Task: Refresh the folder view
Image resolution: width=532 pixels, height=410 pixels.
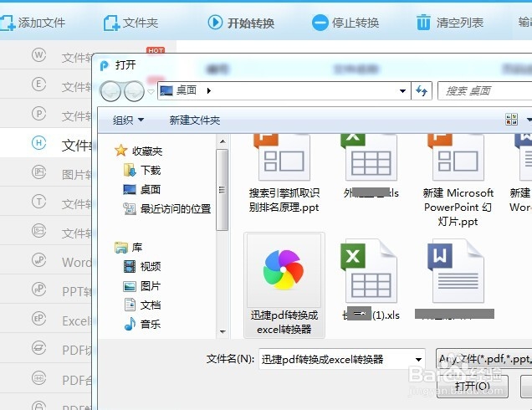Action: point(422,90)
